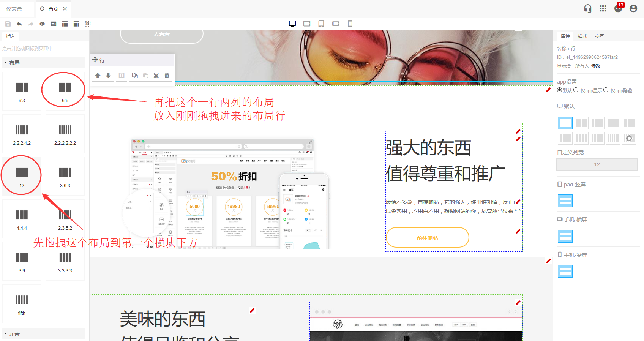644x341 pixels.
Task: Switch to the tablet portrait device view
Action: tap(321, 24)
